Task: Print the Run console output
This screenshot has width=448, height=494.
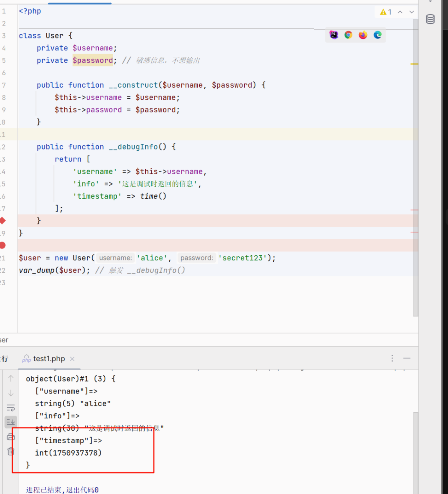Action: pyautogui.click(x=11, y=437)
